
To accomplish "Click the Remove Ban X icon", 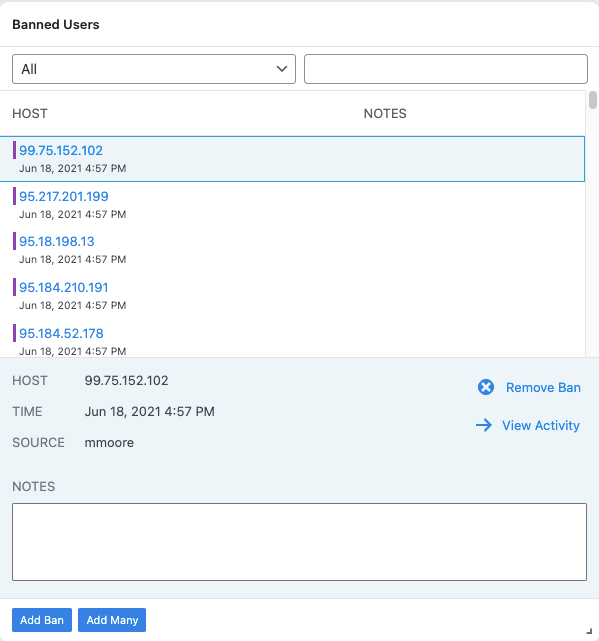I will point(486,387).
